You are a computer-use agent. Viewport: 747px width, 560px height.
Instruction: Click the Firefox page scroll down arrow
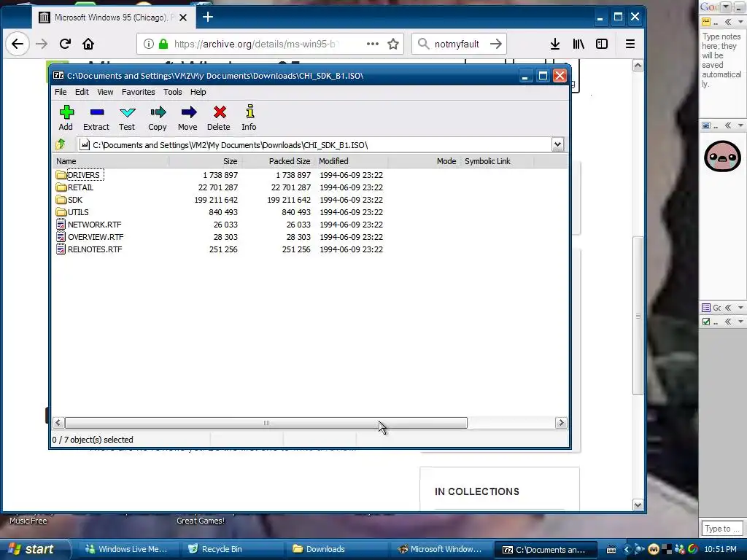click(x=638, y=505)
